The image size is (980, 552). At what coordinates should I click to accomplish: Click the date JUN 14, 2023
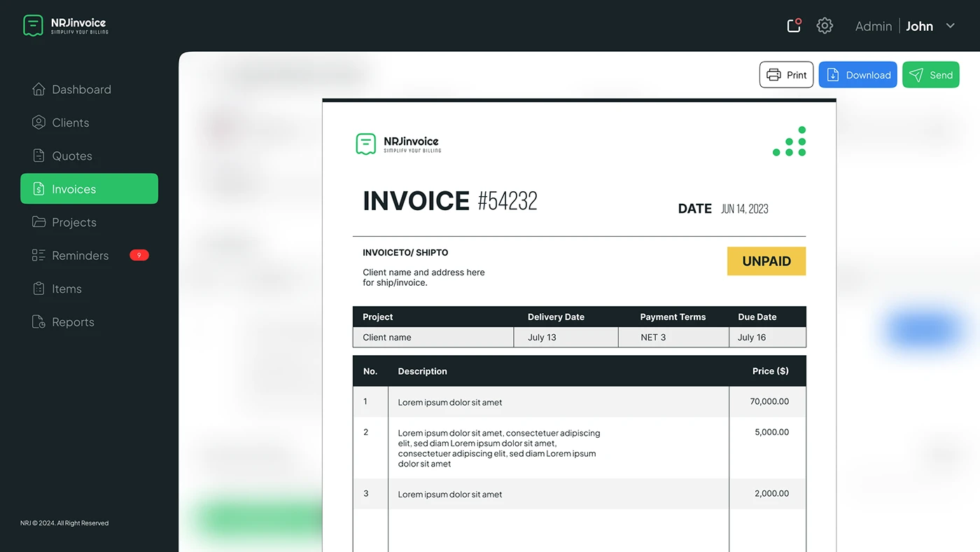(x=745, y=209)
